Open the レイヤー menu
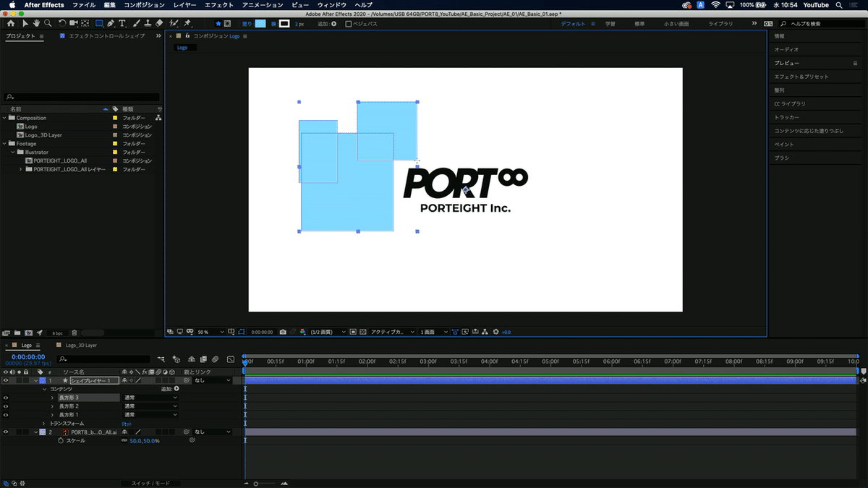The image size is (868, 488). [184, 5]
